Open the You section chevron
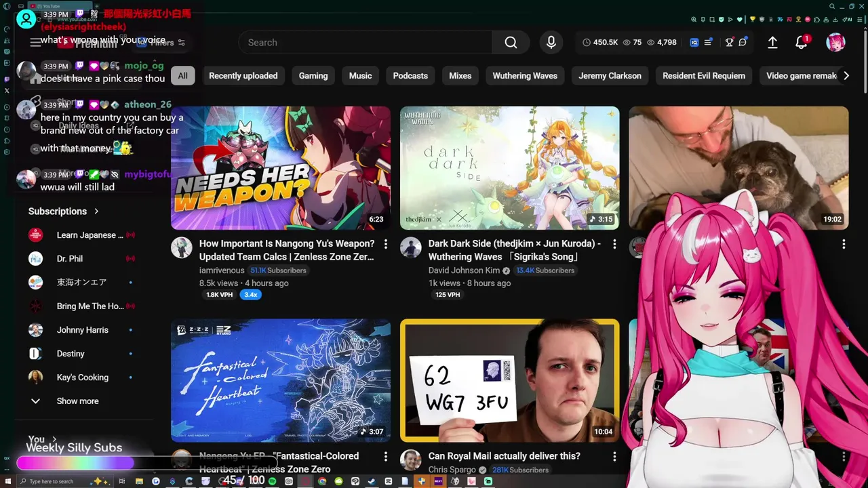This screenshot has width=868, height=488. (x=54, y=439)
